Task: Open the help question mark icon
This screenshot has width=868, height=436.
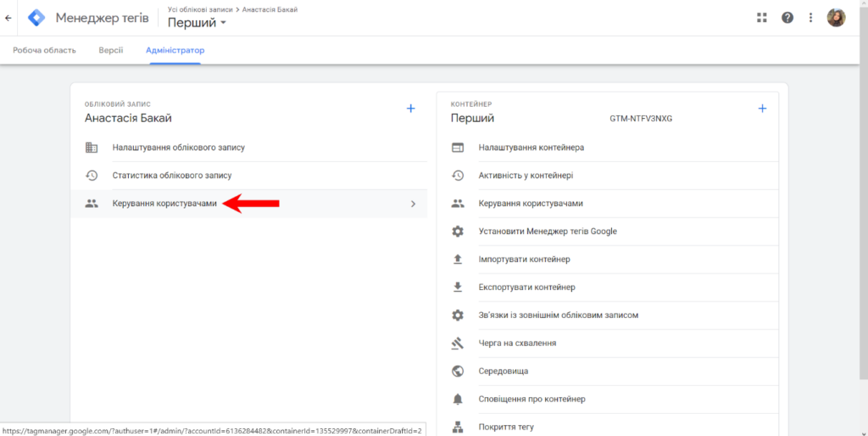Action: pos(787,18)
